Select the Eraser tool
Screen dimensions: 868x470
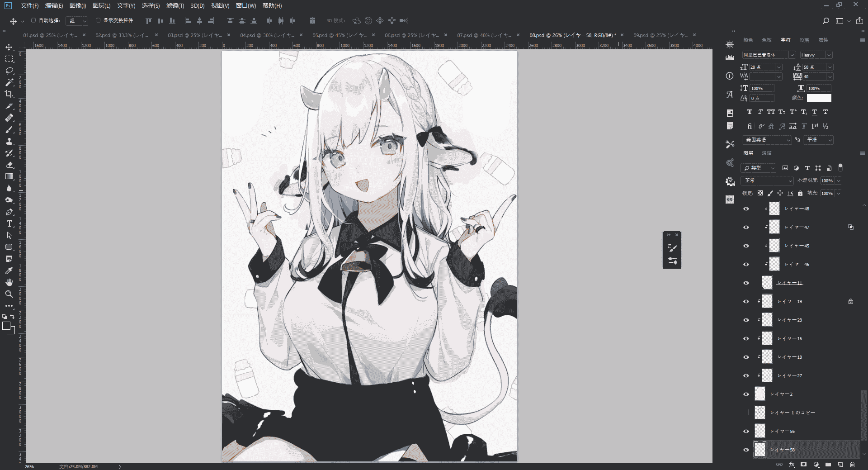(x=9, y=165)
